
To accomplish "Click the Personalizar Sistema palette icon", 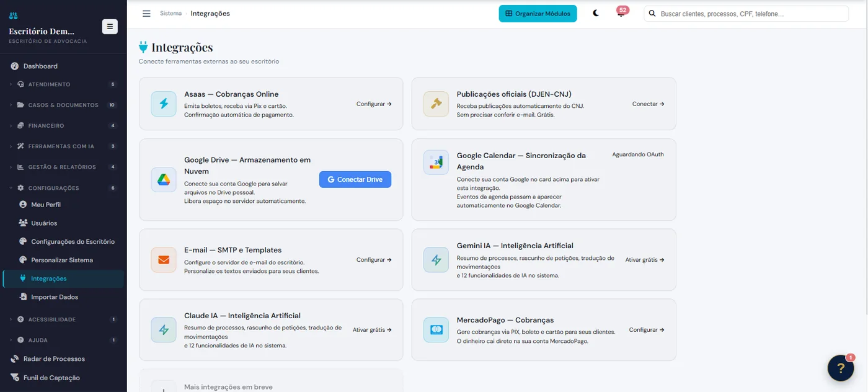I will point(23,260).
